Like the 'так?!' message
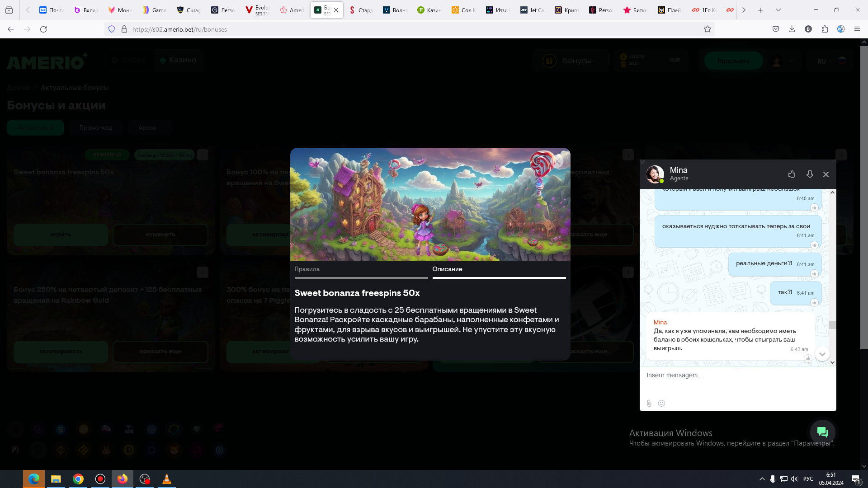 814,303
